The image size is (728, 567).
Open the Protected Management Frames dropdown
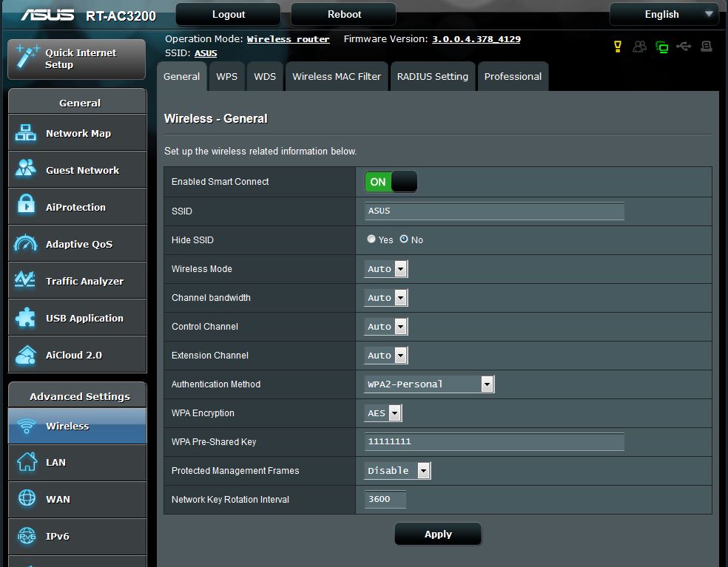click(397, 470)
